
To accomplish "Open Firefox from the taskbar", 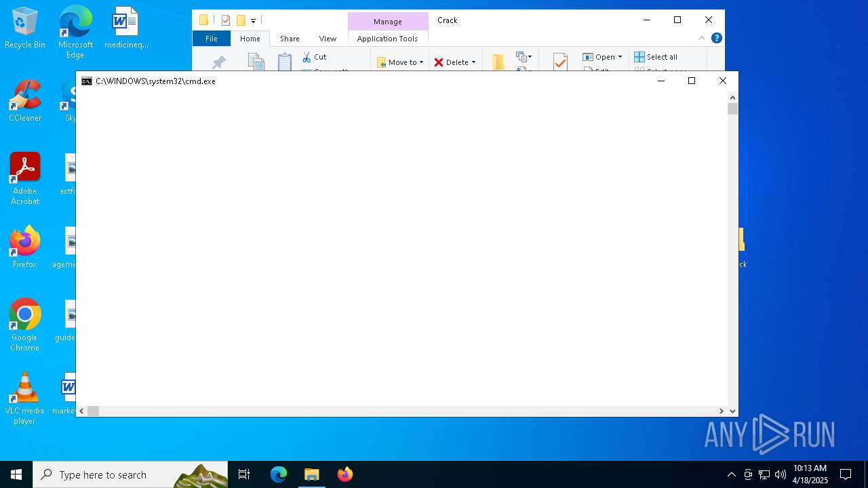I will [x=344, y=474].
